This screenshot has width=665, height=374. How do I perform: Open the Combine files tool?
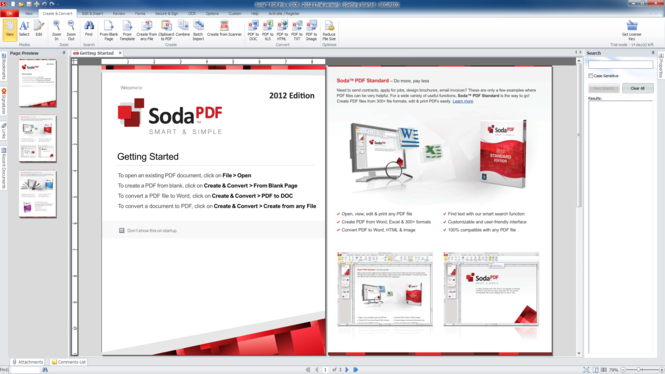click(x=183, y=29)
